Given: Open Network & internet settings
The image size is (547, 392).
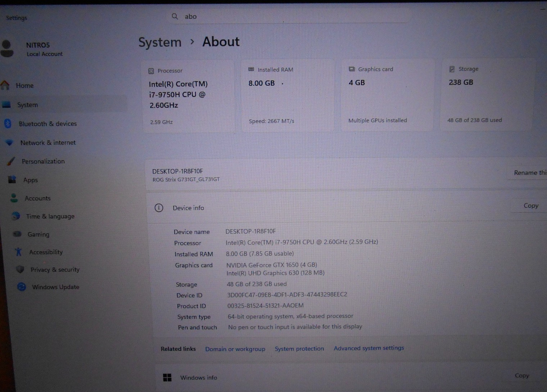Looking at the screenshot, I should click(48, 142).
